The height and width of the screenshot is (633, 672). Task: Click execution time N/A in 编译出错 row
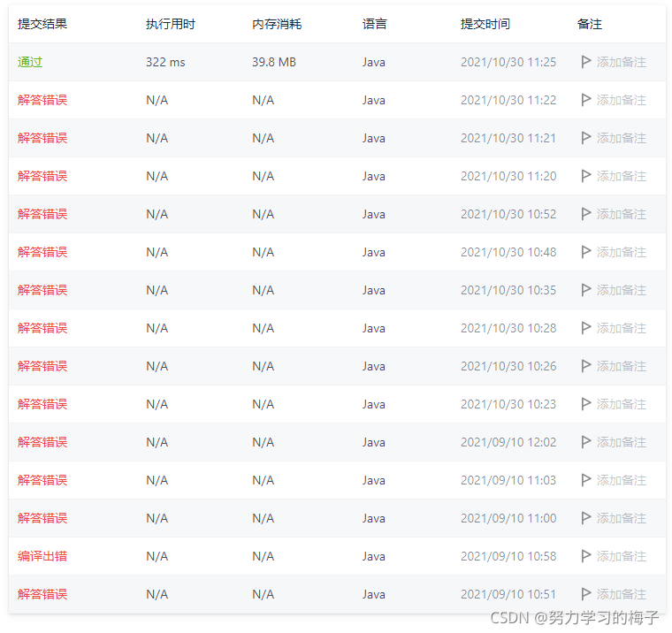pyautogui.click(x=157, y=556)
